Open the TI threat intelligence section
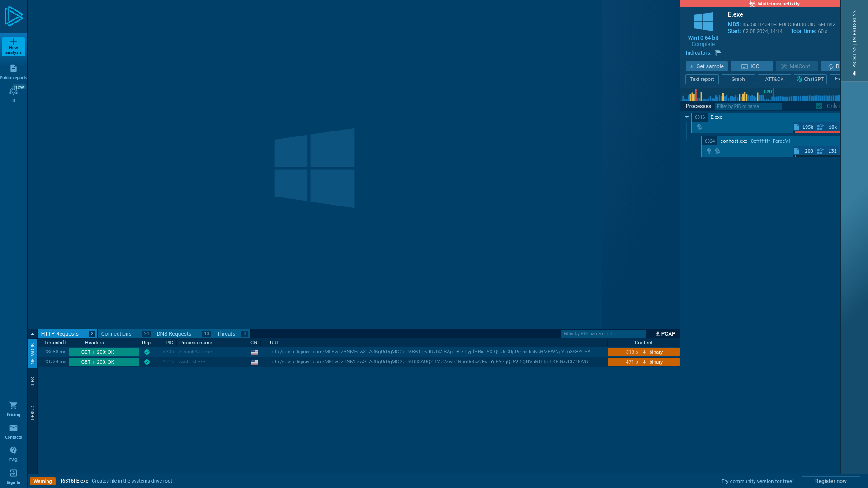 click(14, 94)
